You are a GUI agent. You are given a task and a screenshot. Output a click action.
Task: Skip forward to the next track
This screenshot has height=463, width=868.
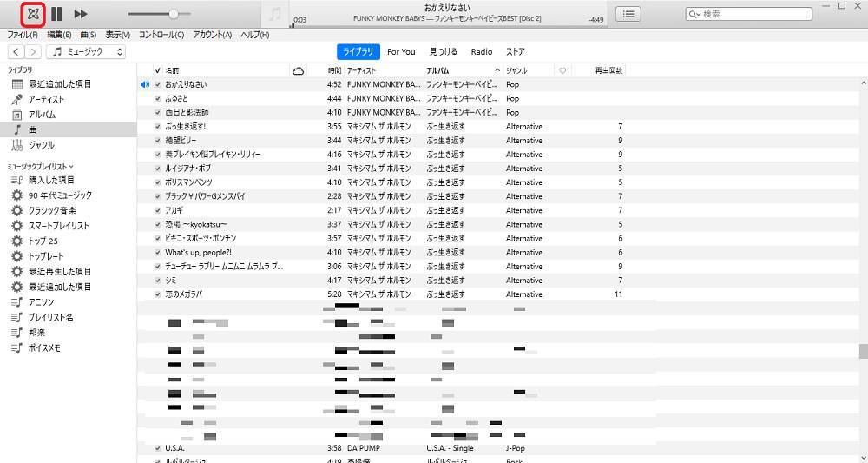[x=81, y=14]
